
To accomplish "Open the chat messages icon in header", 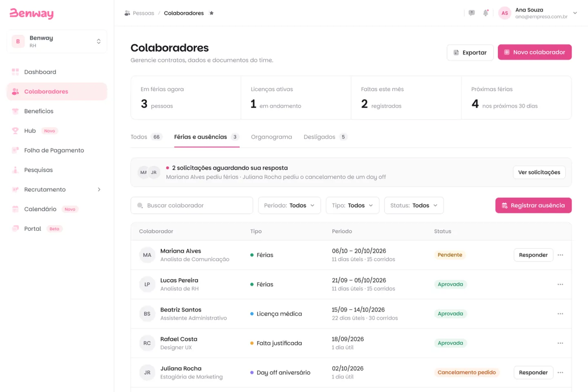I will click(x=472, y=13).
